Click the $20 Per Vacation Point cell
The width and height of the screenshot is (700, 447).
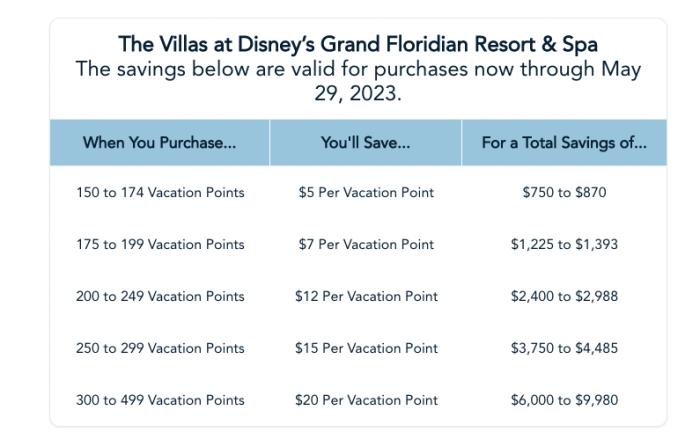tap(366, 401)
